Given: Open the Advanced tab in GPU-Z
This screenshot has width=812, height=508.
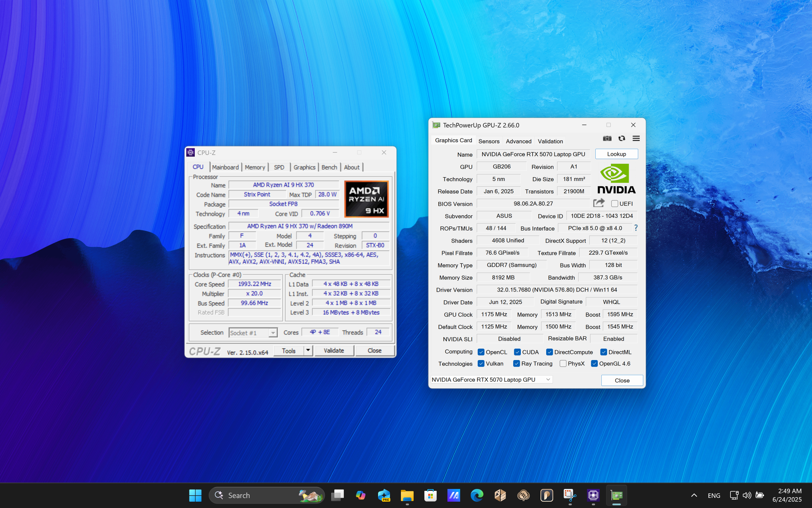Looking at the screenshot, I should (518, 141).
